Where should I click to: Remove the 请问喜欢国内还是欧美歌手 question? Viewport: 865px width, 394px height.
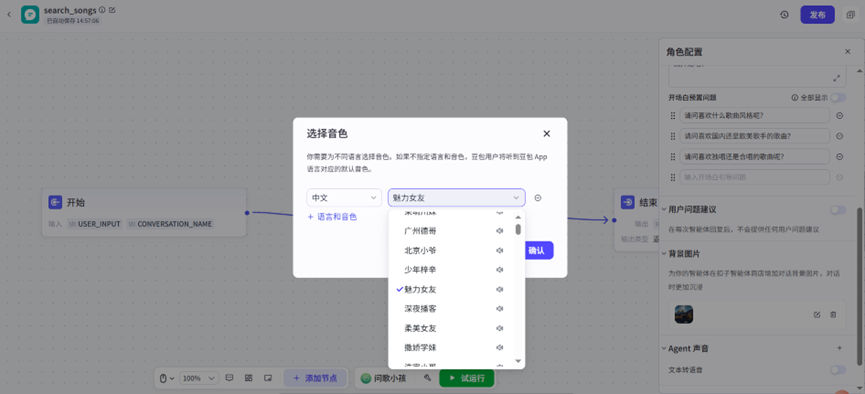840,136
